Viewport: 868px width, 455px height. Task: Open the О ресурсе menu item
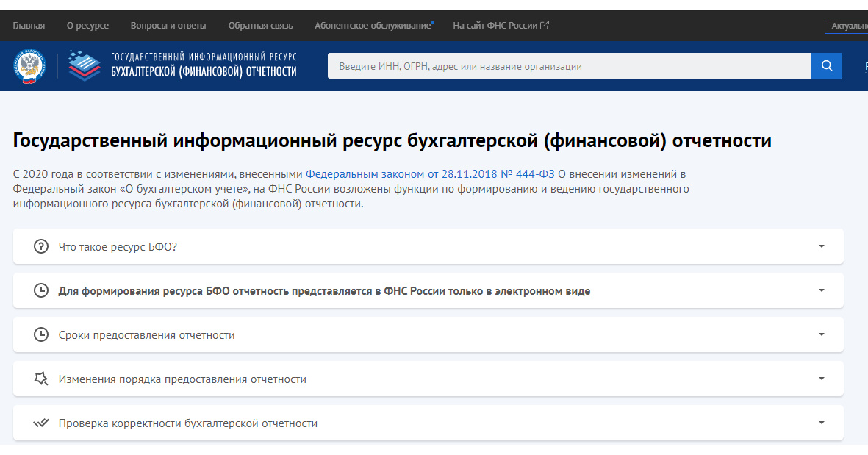tap(87, 26)
